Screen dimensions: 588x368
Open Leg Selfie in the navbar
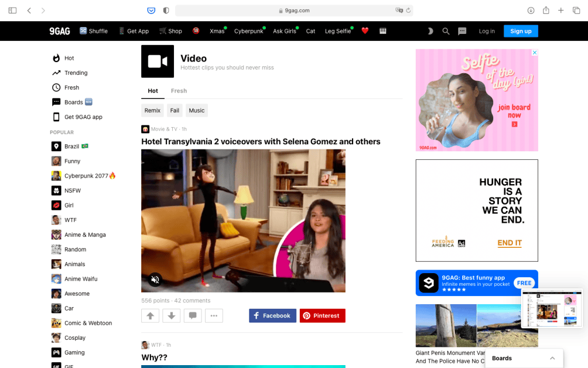pyautogui.click(x=339, y=31)
